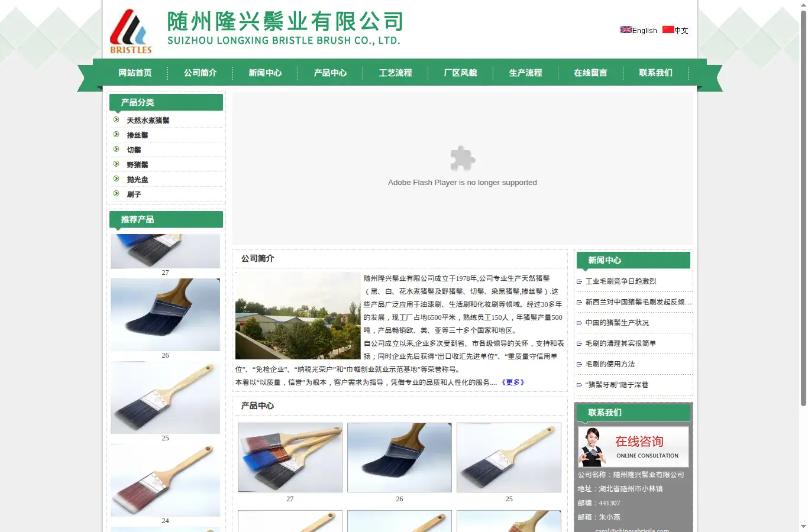808x532 pixels.
Task: Read more via 更多 link
Action: pos(513,382)
